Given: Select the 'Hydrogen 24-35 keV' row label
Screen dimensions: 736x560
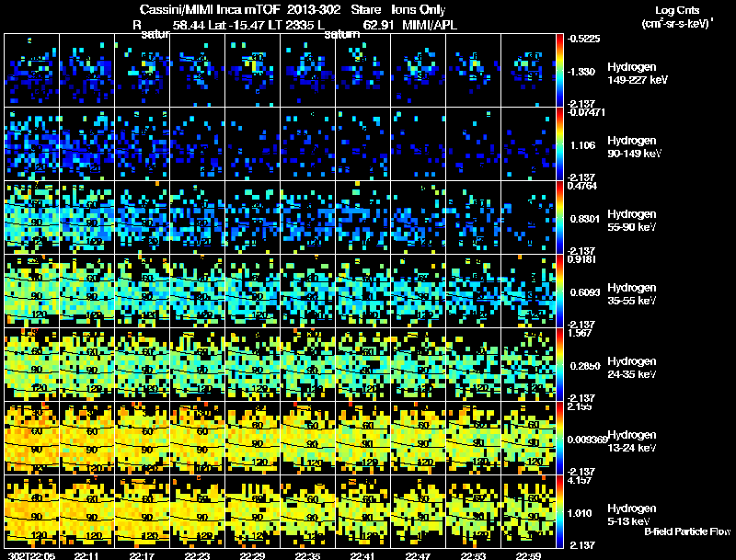Looking at the screenshot, I should point(632,368).
